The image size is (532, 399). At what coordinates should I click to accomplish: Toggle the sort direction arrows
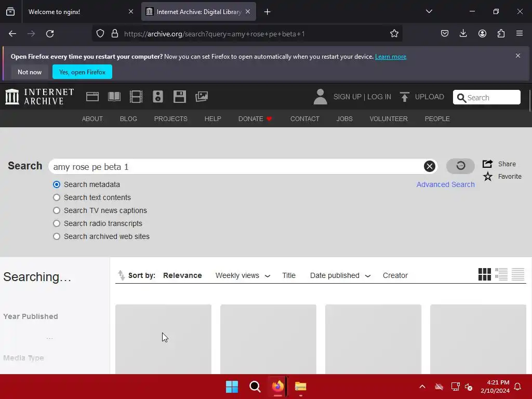(121, 275)
